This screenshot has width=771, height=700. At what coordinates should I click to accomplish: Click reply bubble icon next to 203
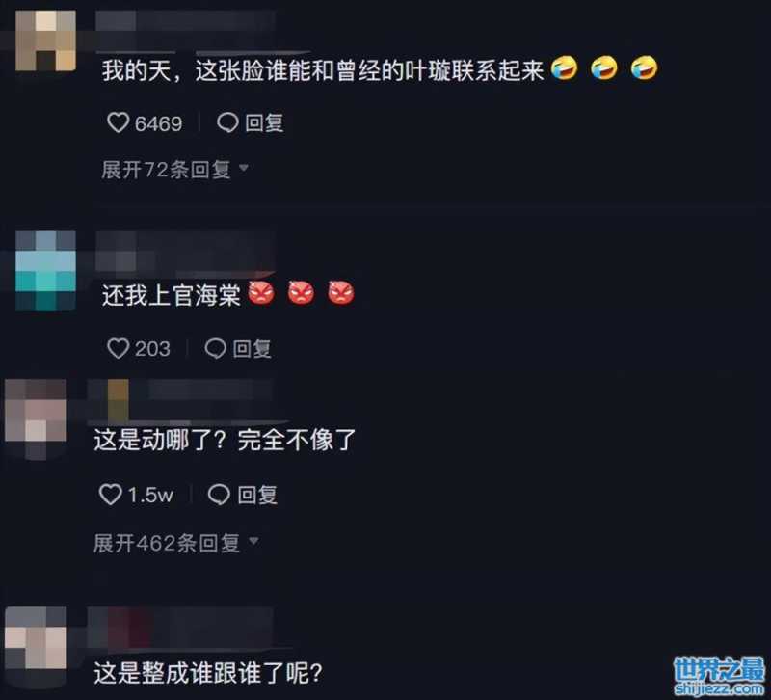pos(215,348)
